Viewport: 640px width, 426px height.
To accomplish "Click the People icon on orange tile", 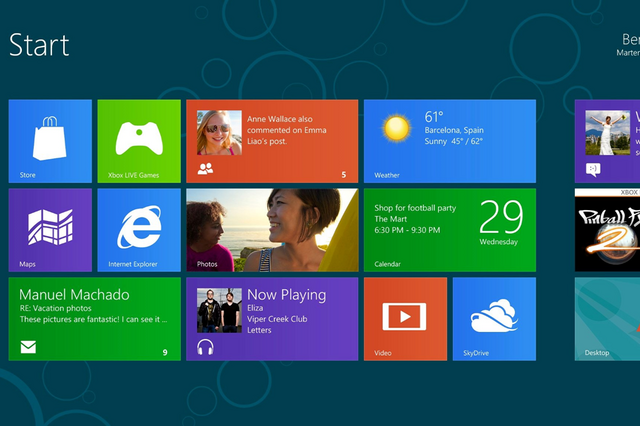I will coord(205,169).
